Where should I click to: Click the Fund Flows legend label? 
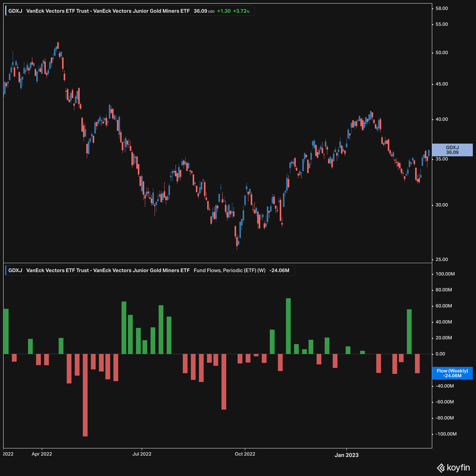(150, 270)
